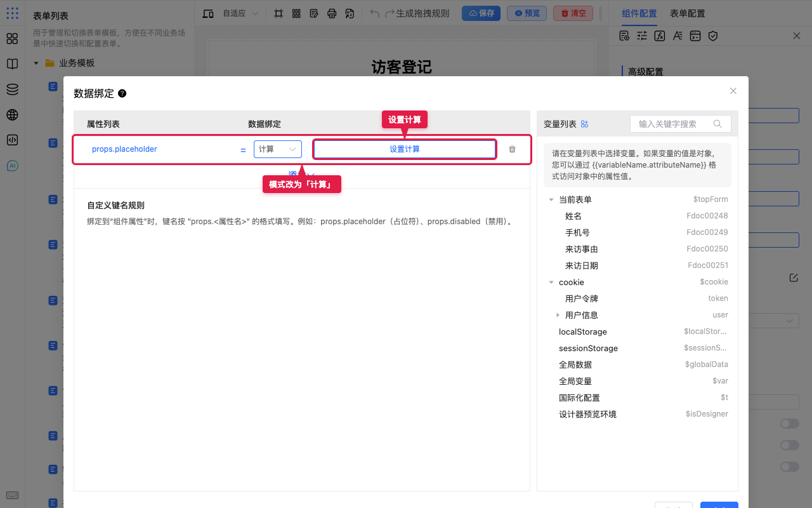Click the printer icon in top toolbar
The width and height of the screenshot is (812, 508).
click(332, 13)
